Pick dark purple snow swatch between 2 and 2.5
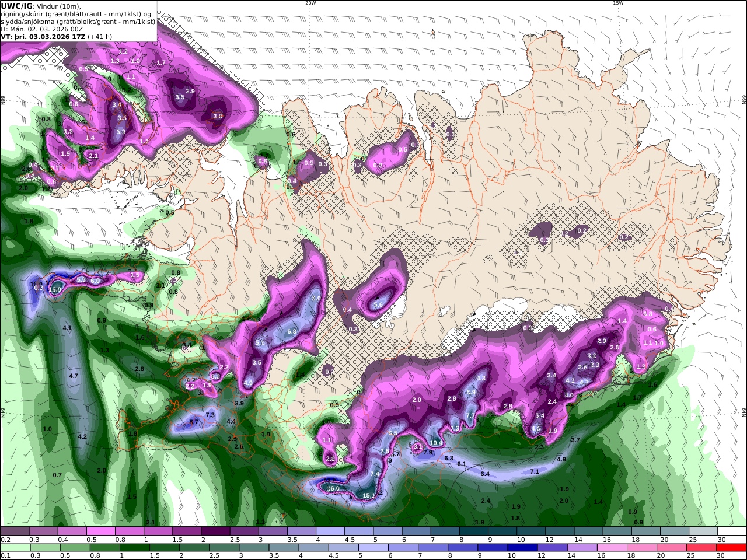Image resolution: width=747 pixels, height=560 pixels. pyautogui.click(x=215, y=531)
